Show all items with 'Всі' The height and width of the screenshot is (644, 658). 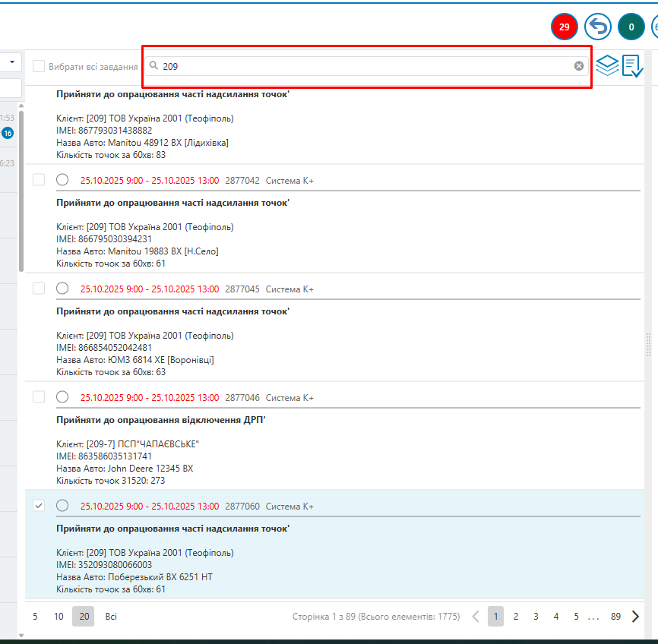point(111,617)
